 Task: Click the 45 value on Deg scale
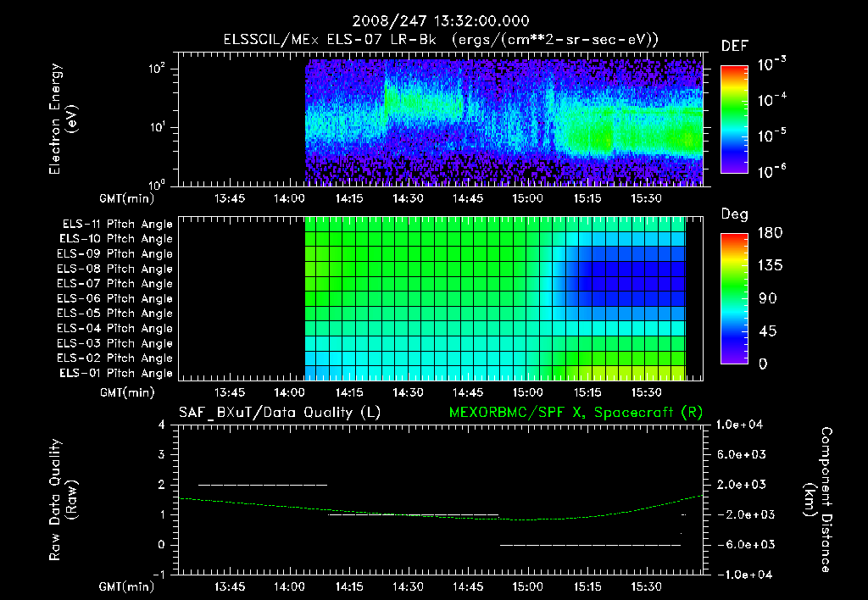(767, 331)
